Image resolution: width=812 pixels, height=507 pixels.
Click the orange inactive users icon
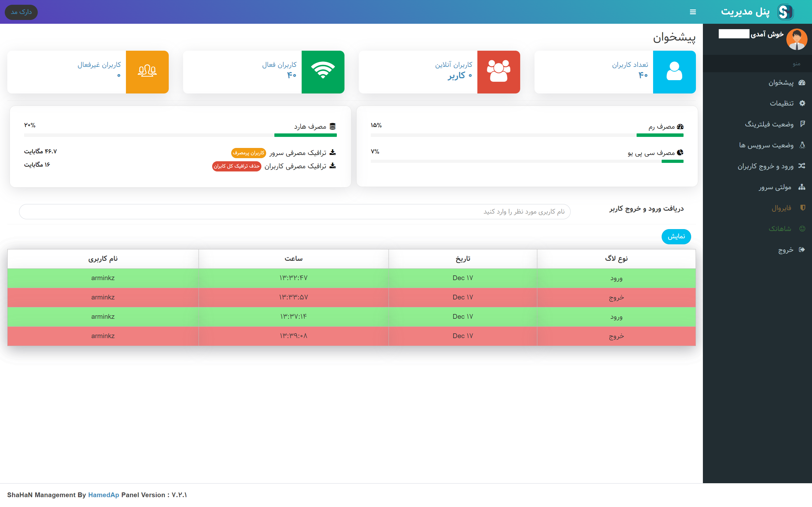(x=147, y=72)
